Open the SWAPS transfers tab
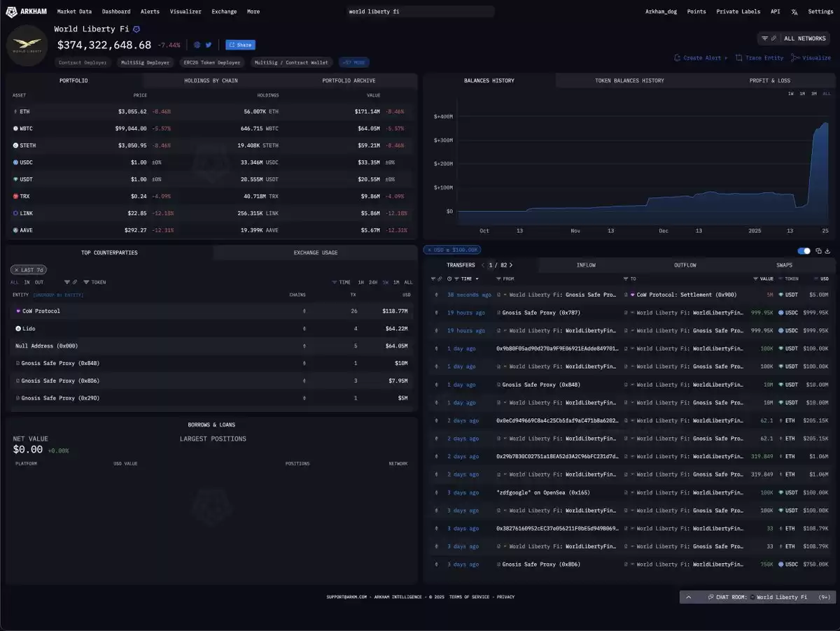This screenshot has width=840, height=631. point(784,265)
